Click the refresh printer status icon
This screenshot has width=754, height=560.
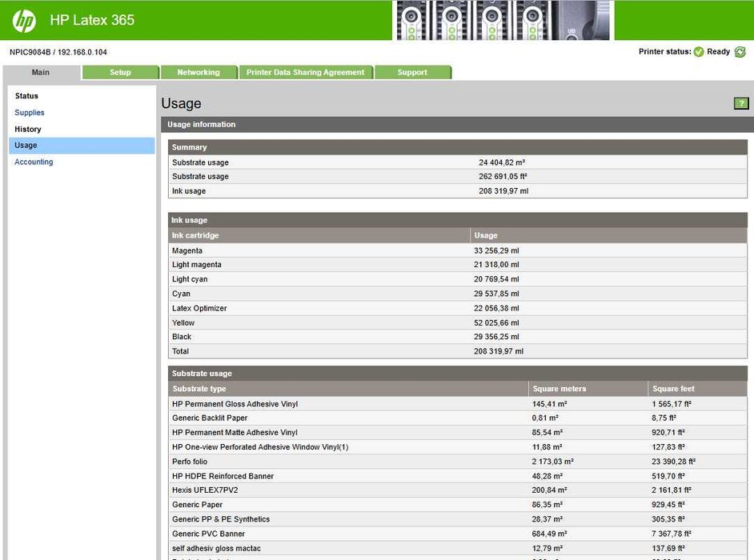[x=740, y=52]
